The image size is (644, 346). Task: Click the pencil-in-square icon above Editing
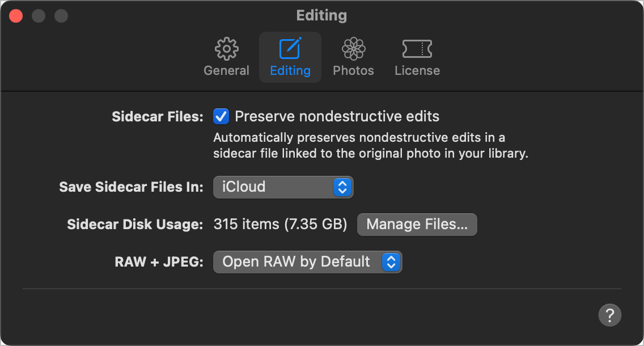290,49
